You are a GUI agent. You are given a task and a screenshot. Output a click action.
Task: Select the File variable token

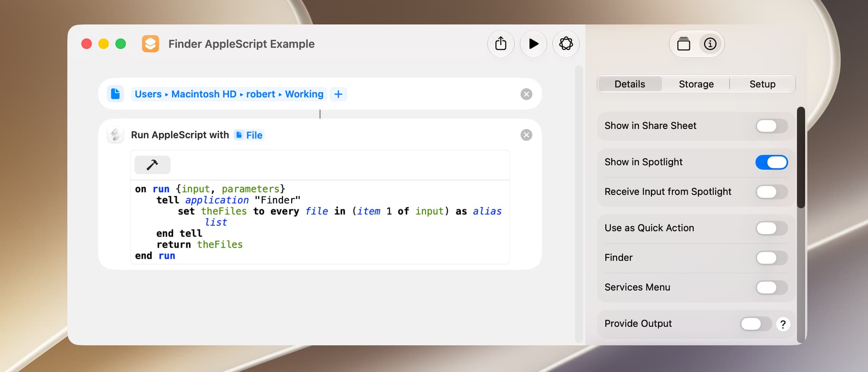(x=249, y=135)
